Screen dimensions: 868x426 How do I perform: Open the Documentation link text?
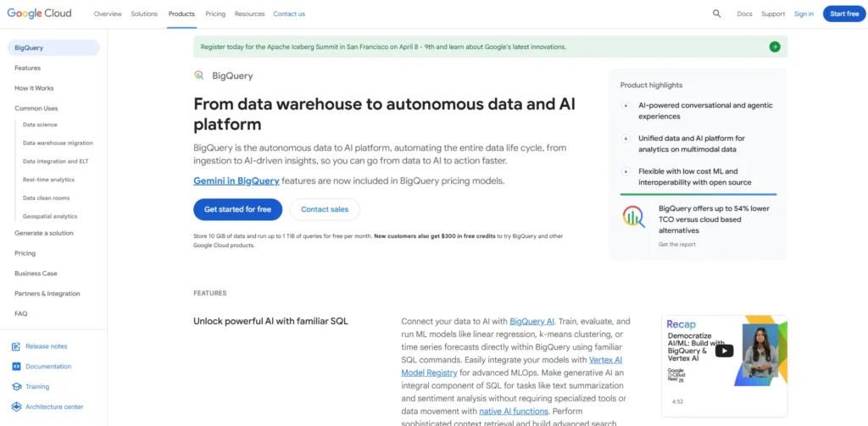tap(48, 366)
